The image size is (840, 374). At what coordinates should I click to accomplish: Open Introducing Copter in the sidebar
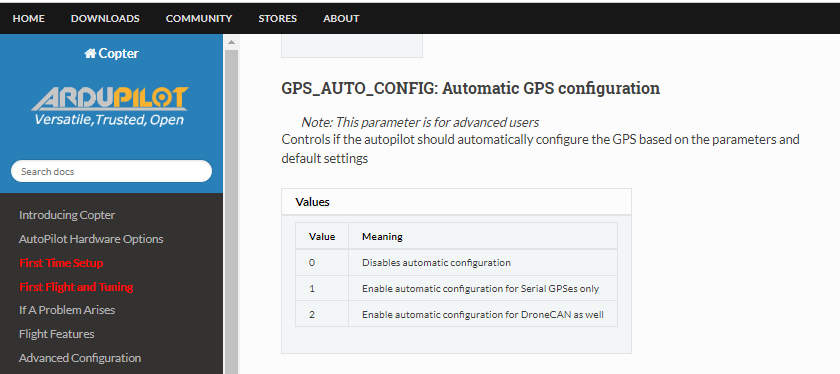(67, 215)
